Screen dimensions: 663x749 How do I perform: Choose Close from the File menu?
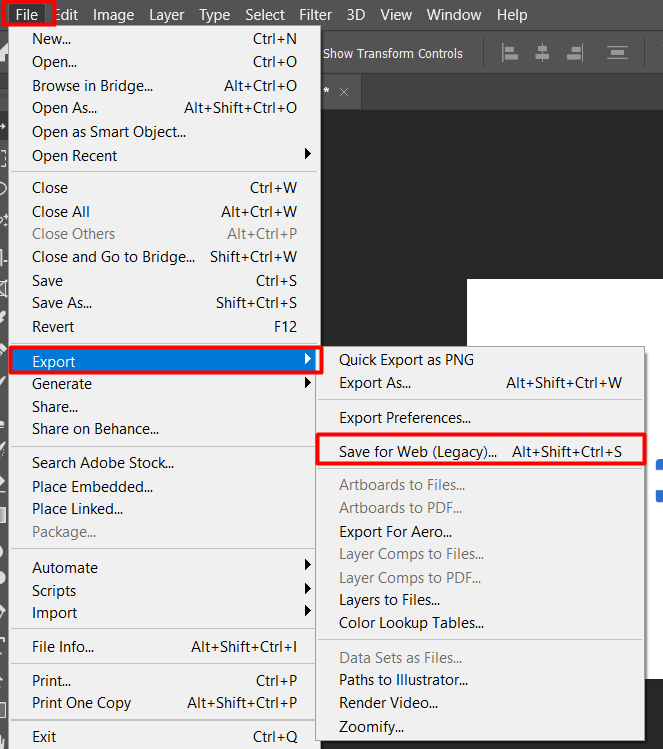pos(164,188)
